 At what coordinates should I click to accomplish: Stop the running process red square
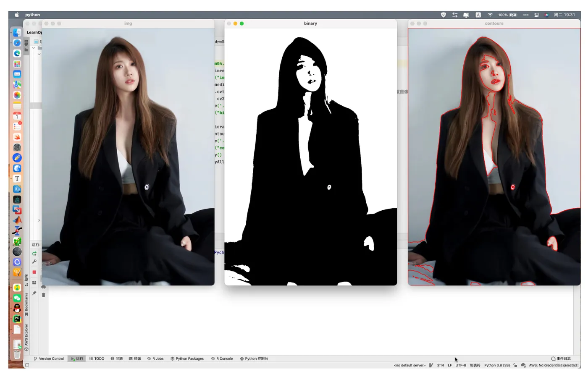point(34,272)
